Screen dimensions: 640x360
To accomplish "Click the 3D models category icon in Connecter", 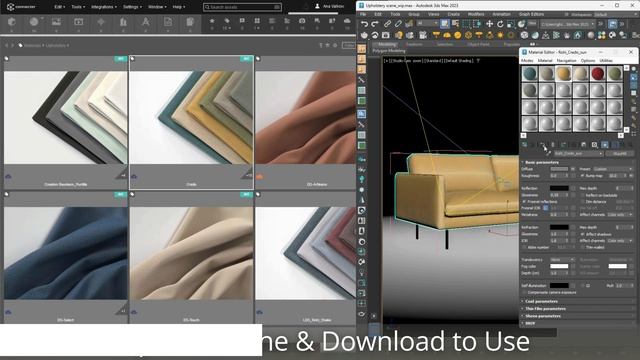I will [x=11, y=22].
